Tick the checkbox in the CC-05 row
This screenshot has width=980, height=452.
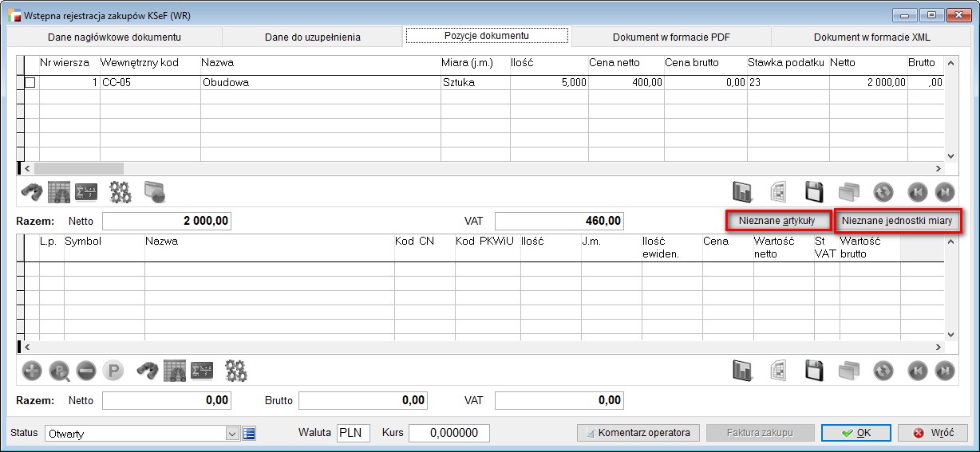pos(30,82)
